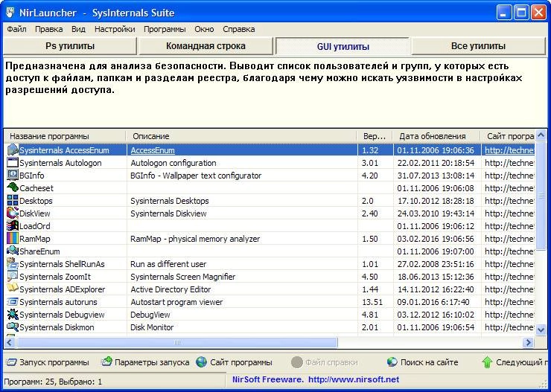This screenshot has height=392, width=551.
Task: Click the Desktops program icon
Action: click(13, 200)
